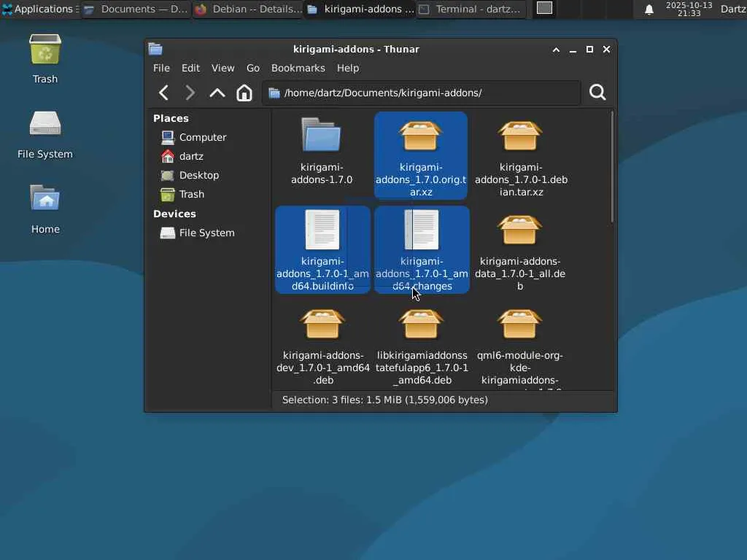This screenshot has width=747, height=560.
Task: Switch to Debian Details Firefox window
Action: [x=248, y=9]
